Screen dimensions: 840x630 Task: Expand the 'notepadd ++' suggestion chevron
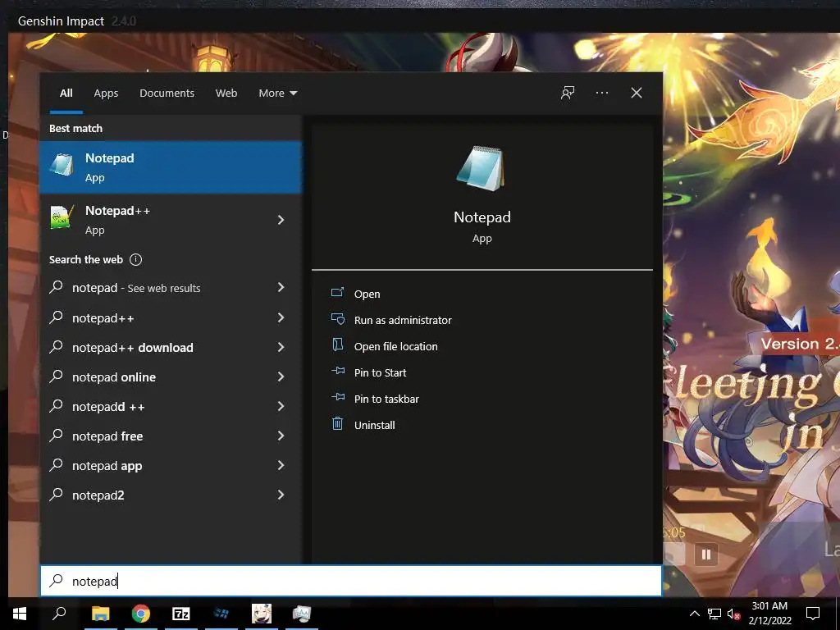(x=281, y=406)
